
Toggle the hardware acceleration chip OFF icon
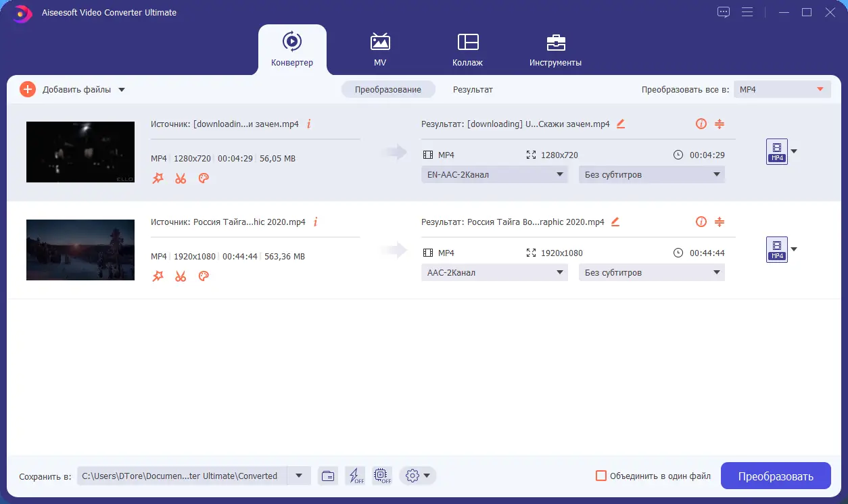382,476
